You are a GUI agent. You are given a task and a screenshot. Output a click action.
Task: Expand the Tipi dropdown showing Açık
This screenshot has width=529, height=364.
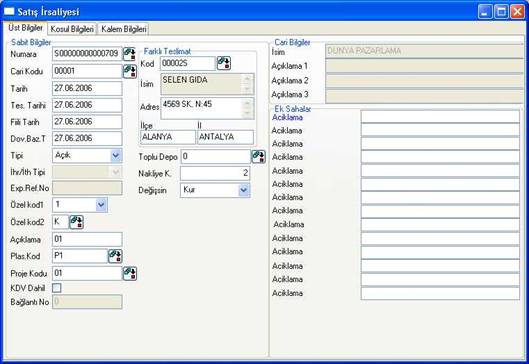pos(116,156)
